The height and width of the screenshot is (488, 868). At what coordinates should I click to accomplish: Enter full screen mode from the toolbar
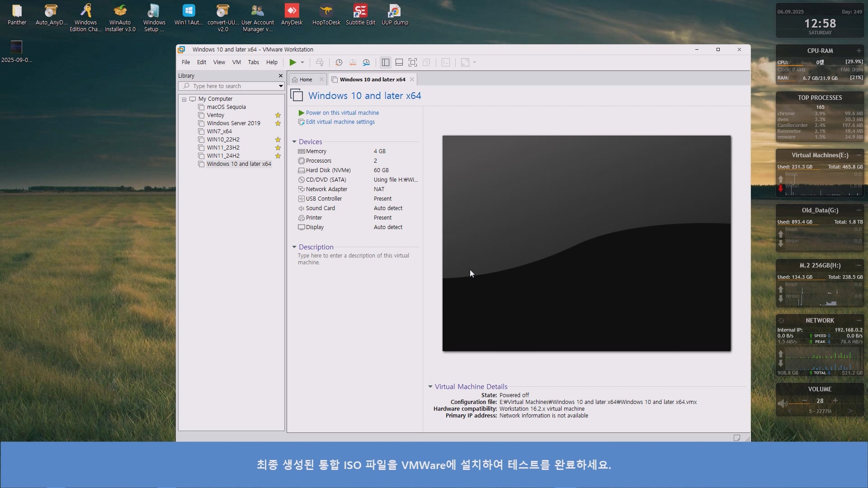tap(413, 62)
